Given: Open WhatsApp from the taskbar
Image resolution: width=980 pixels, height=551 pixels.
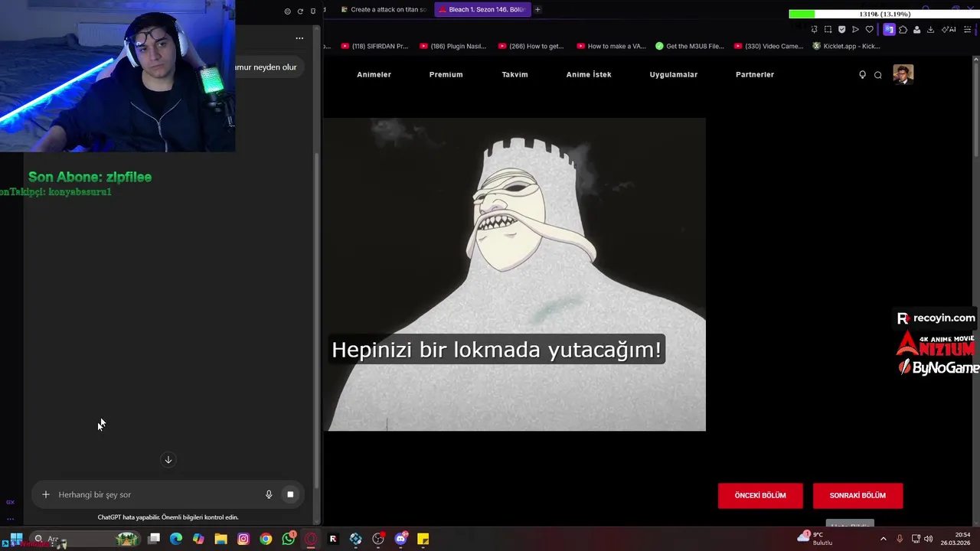Looking at the screenshot, I should (289, 539).
